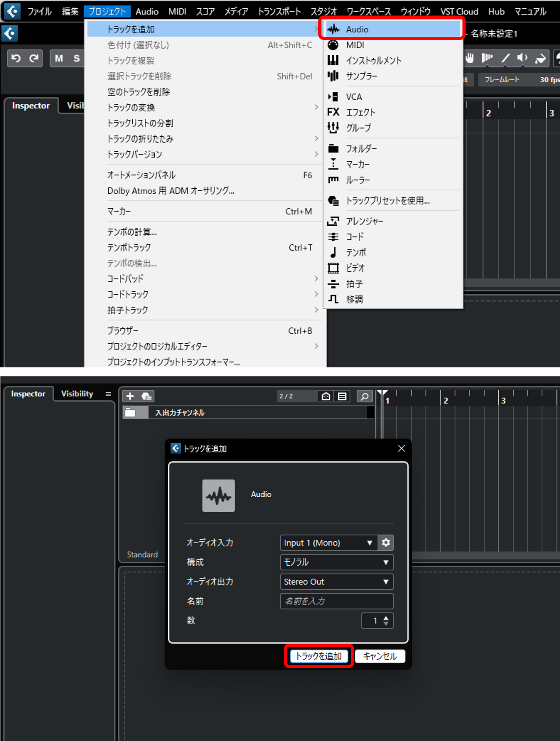Select フォルダー track option
The image size is (560, 741).
coord(392,148)
